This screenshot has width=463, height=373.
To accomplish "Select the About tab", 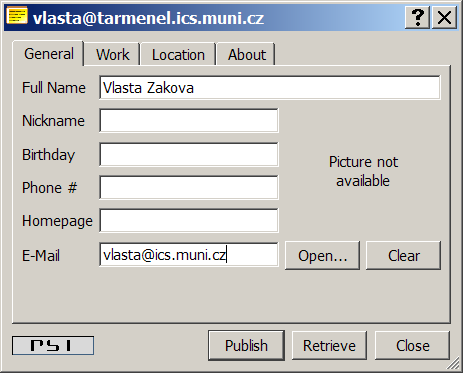I will 247,54.
